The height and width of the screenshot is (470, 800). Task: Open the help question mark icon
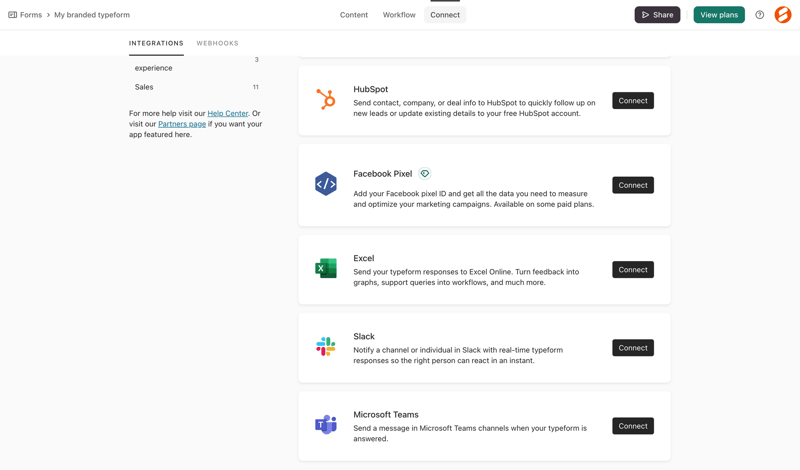click(760, 15)
